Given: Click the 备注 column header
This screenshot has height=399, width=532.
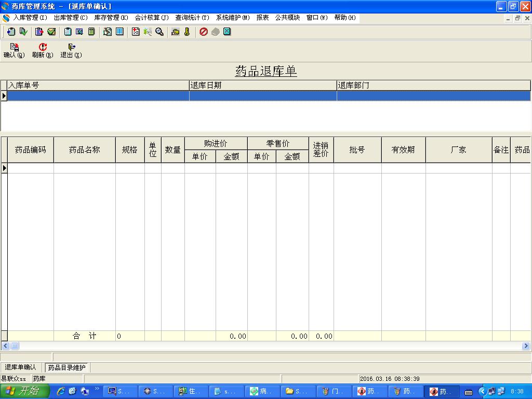Looking at the screenshot, I should 501,150.
